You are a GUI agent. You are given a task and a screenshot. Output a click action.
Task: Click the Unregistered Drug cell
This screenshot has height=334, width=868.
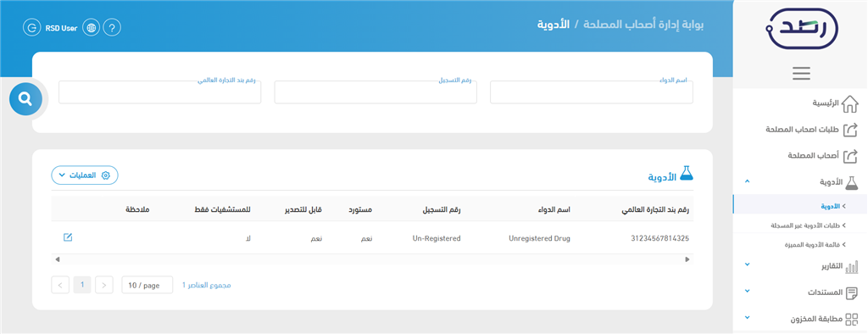point(539,239)
